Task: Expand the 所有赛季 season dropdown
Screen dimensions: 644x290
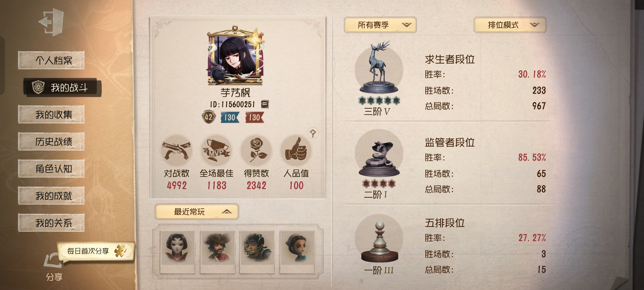Action: click(x=380, y=25)
